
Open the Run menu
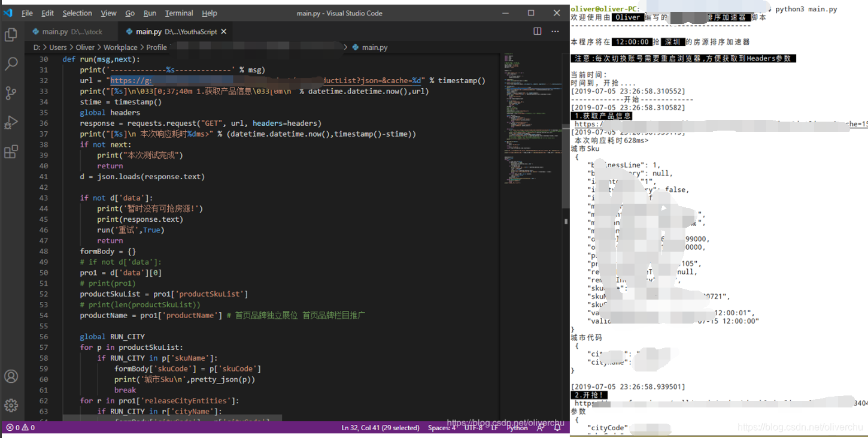(150, 13)
